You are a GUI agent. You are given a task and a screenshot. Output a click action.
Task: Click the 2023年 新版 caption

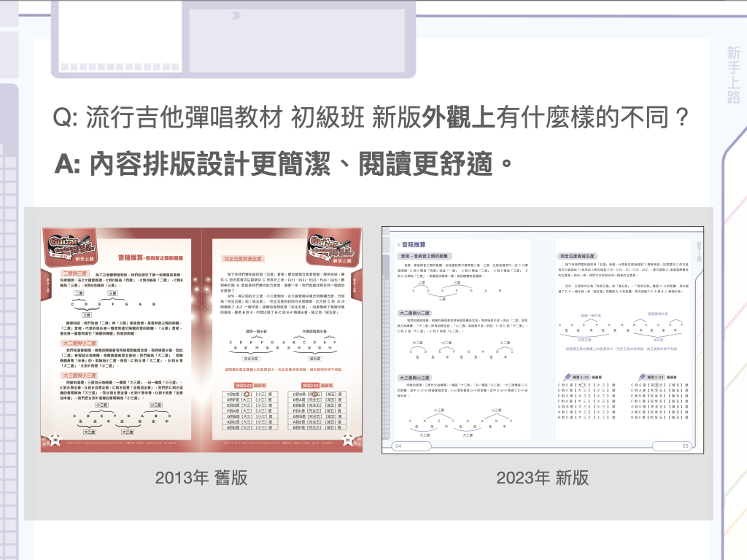pyautogui.click(x=542, y=478)
